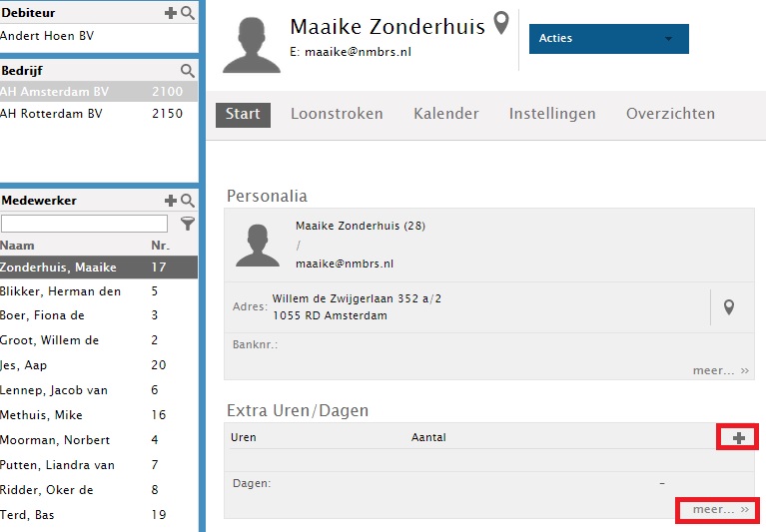The height and width of the screenshot is (532, 766).
Task: Add a new Debiteur with plus icon
Action: coord(170,13)
